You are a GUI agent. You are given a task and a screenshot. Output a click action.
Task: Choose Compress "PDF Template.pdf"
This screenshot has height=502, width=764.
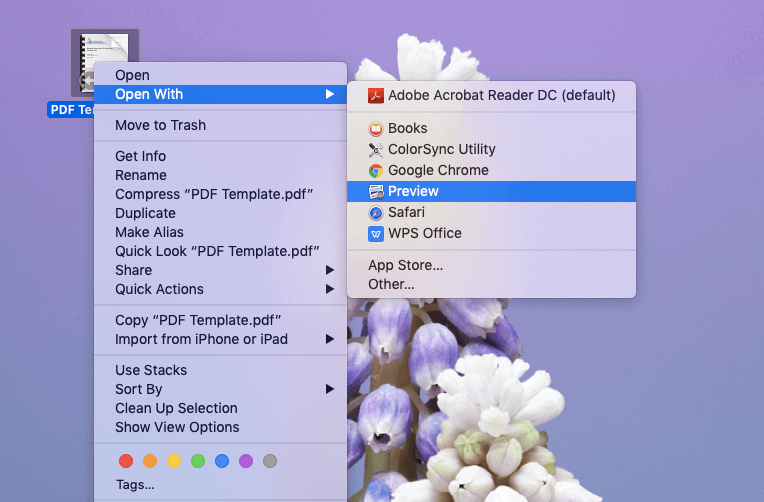214,194
